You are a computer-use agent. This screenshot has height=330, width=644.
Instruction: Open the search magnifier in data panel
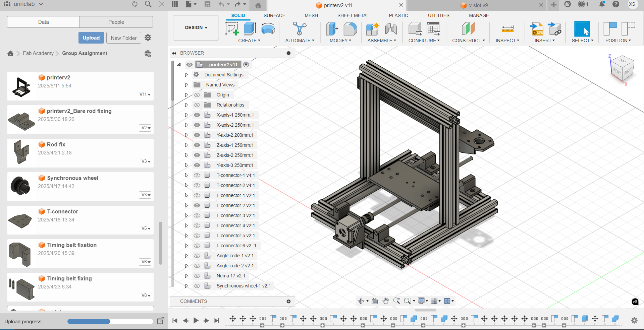(148, 4)
